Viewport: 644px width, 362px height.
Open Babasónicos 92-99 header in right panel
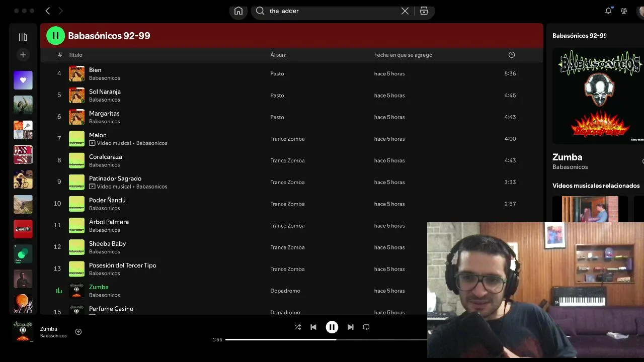[x=580, y=36]
